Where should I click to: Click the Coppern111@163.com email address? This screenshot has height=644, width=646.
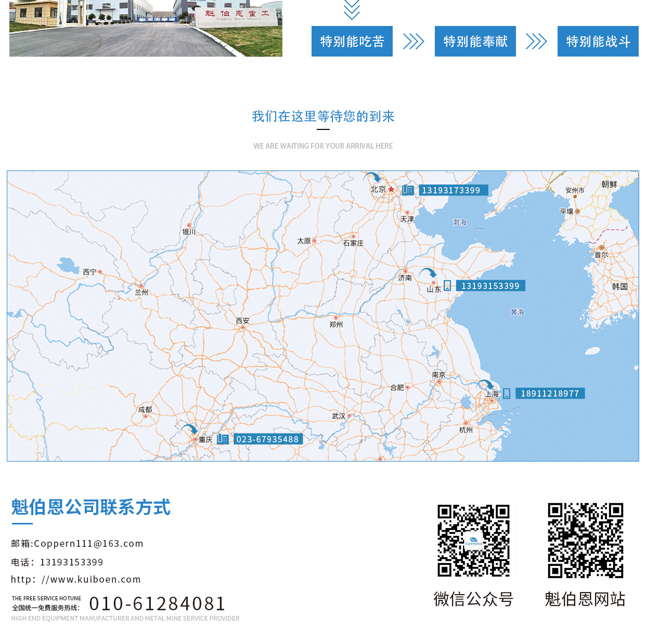coord(88,544)
